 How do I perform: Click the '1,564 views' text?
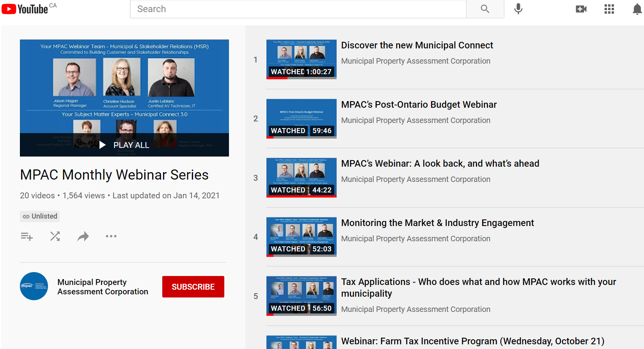(84, 196)
